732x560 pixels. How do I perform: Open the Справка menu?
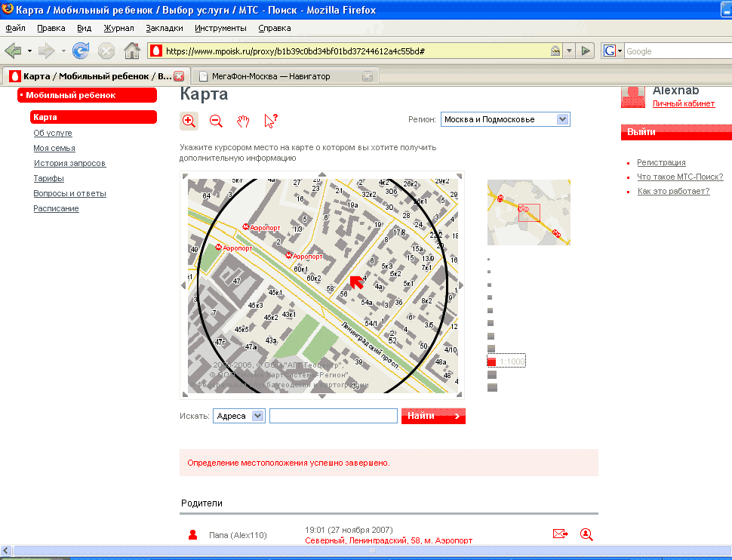pos(275,28)
